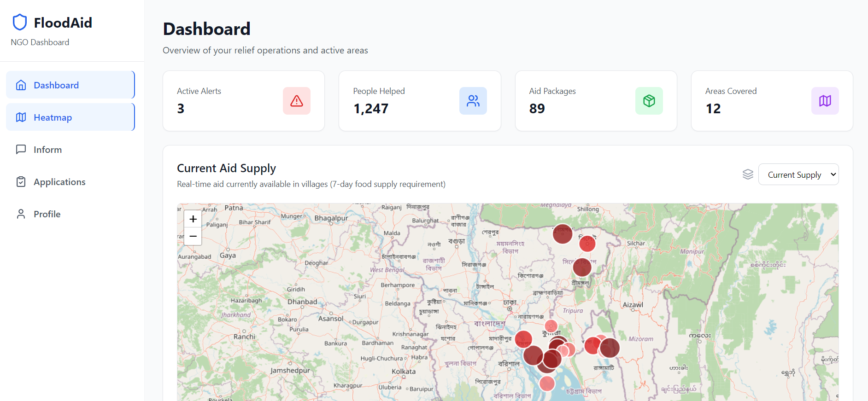
Task: Click the 'People Helped' card label
Action: point(379,91)
